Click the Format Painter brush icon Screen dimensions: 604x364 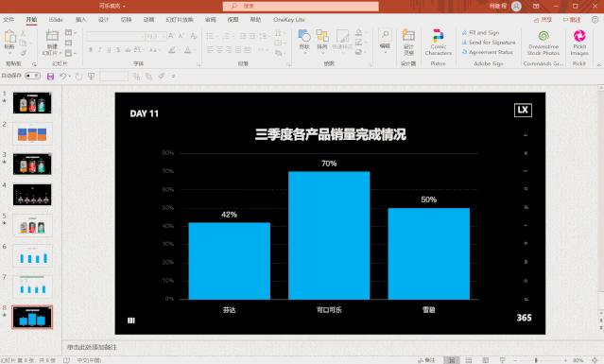[23, 53]
